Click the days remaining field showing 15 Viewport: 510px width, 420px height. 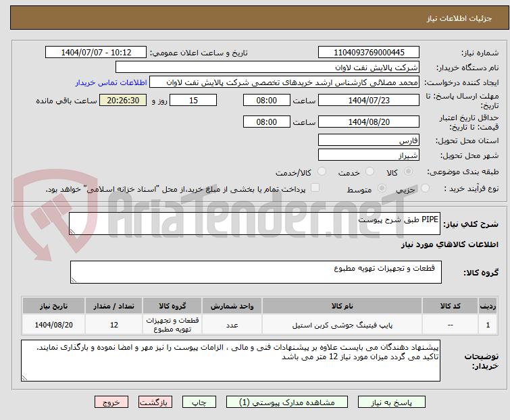pos(193,100)
